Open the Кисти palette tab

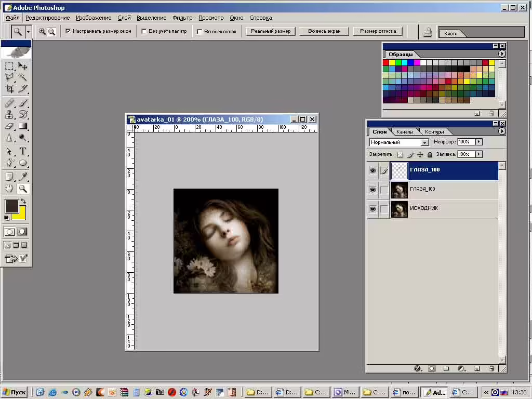pyautogui.click(x=451, y=34)
